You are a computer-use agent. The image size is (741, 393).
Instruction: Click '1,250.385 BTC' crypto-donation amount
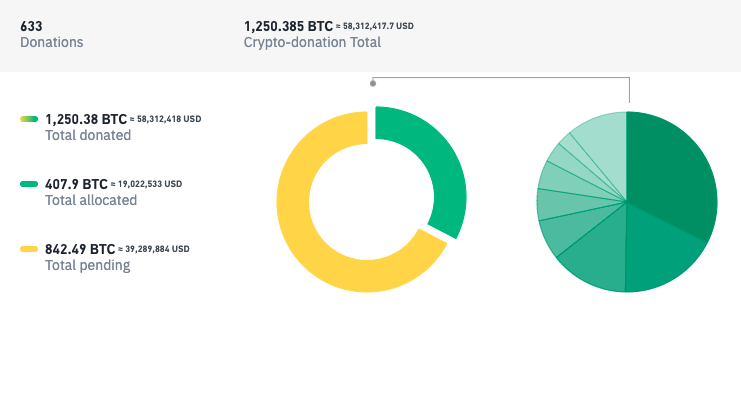tap(288, 26)
